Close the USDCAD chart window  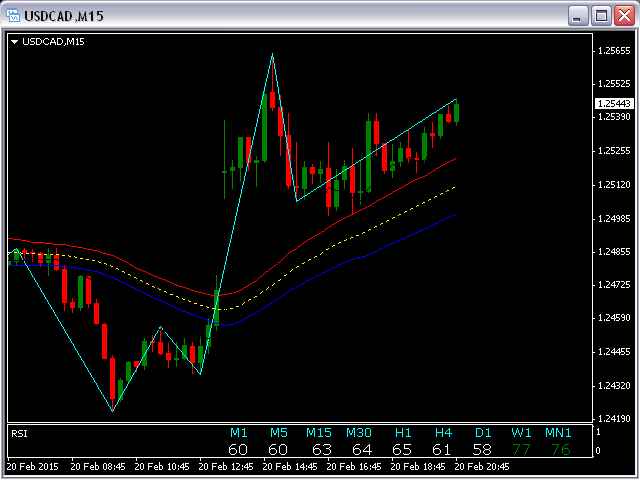pos(624,16)
